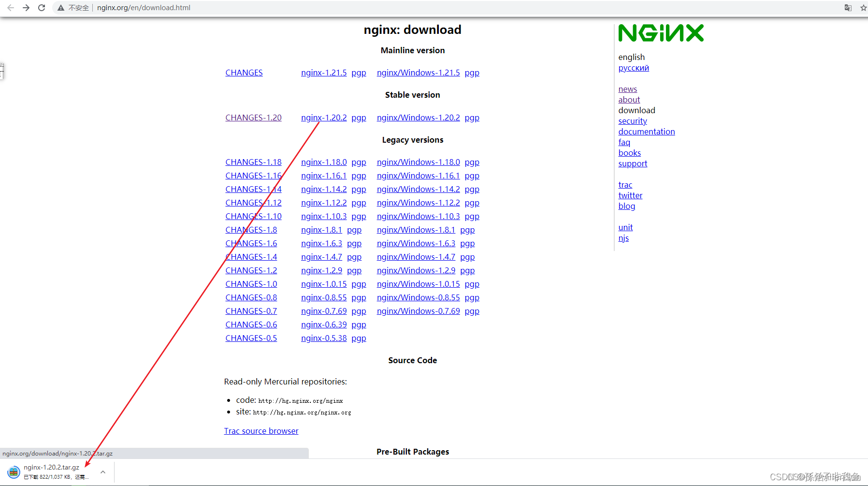Download nginx-0.7.69 source
This screenshot has width=868, height=486.
pos(324,311)
